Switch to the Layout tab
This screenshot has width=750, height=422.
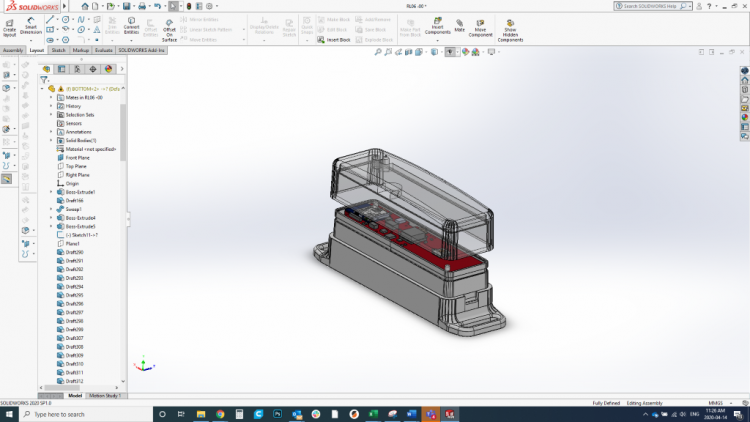click(x=36, y=50)
